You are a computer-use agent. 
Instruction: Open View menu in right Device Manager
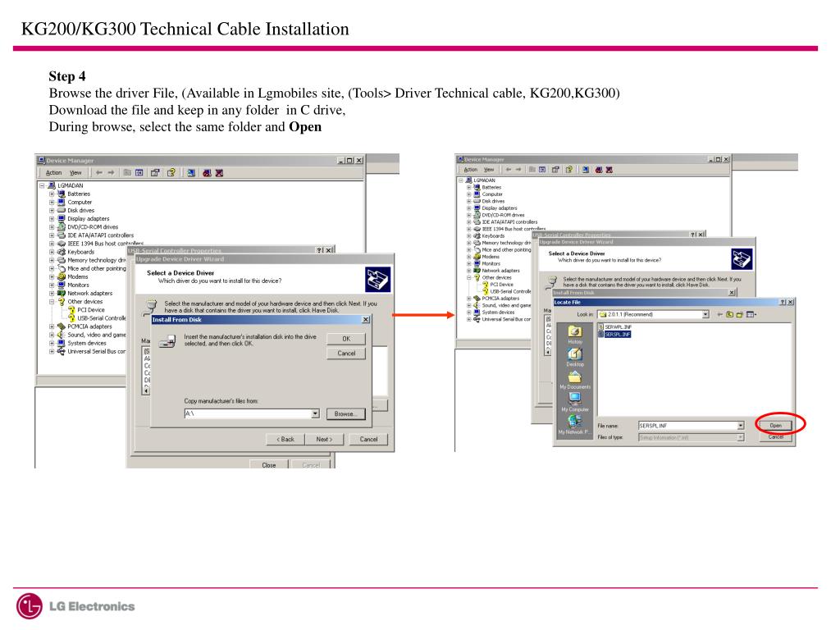coord(489,169)
